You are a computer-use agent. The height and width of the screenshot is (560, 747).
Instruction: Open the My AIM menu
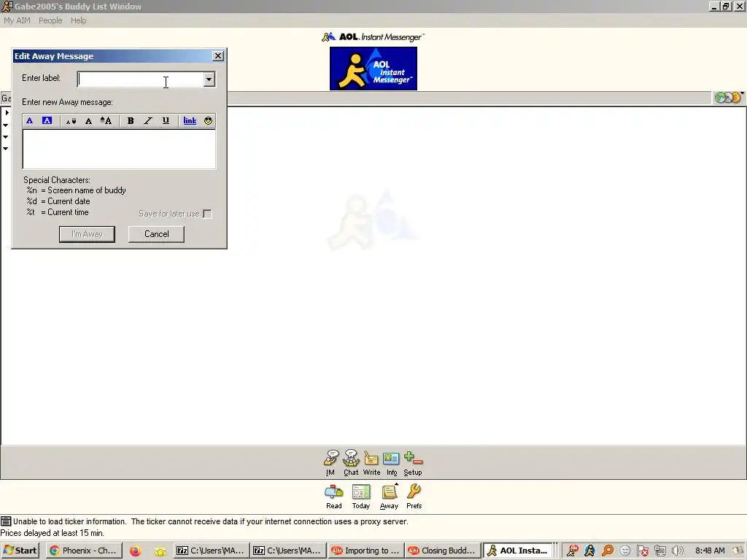(x=18, y=20)
